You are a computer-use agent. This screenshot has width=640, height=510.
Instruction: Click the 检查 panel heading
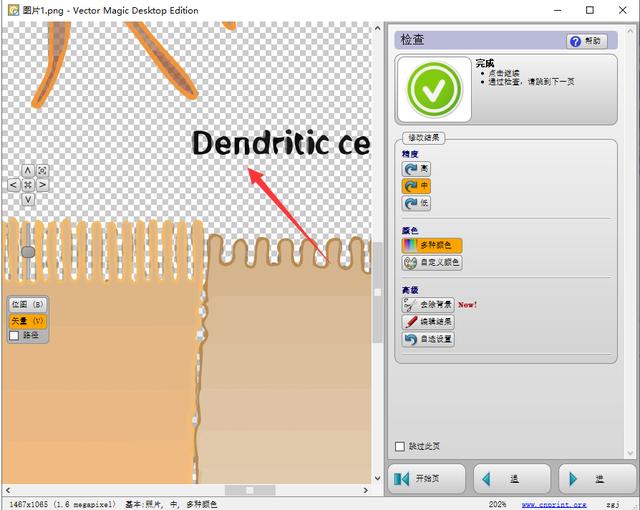point(412,40)
